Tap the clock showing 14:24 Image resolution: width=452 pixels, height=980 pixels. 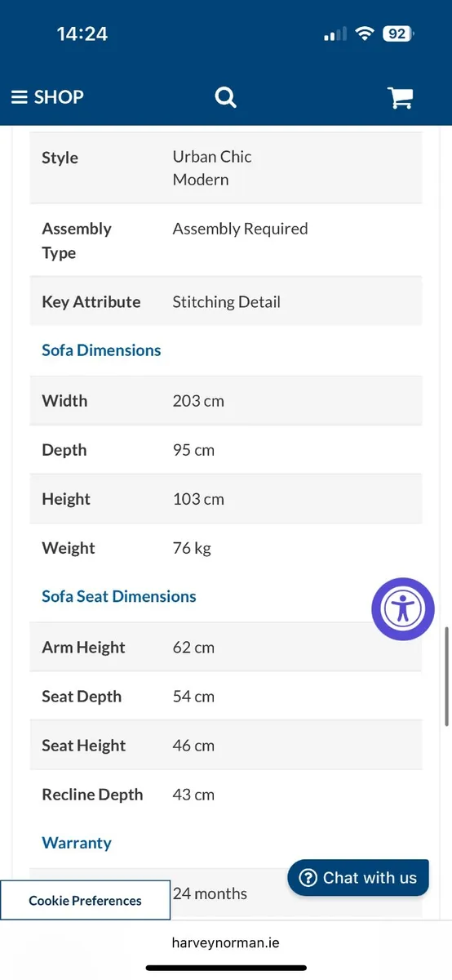click(82, 34)
